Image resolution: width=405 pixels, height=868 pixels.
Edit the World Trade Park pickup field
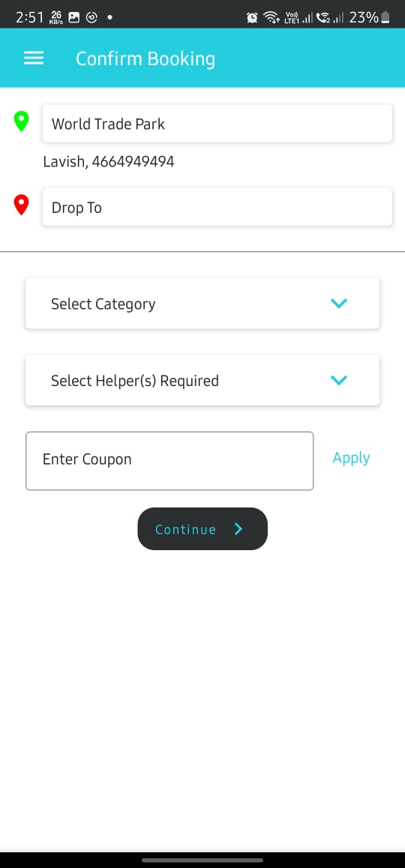point(217,124)
